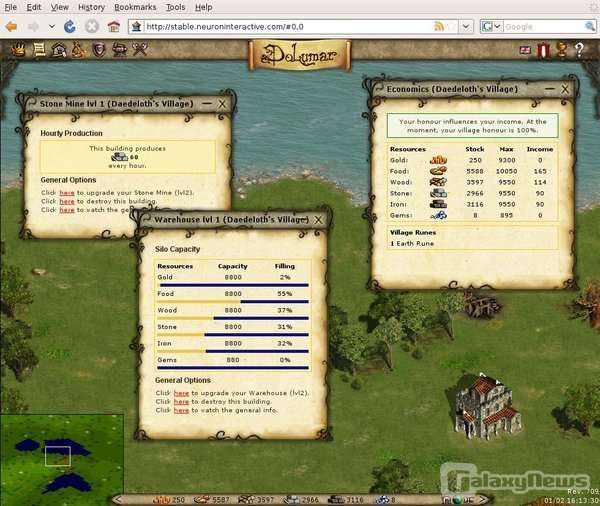
Task: Click the Iron filling value '32%'
Action: pos(284,343)
